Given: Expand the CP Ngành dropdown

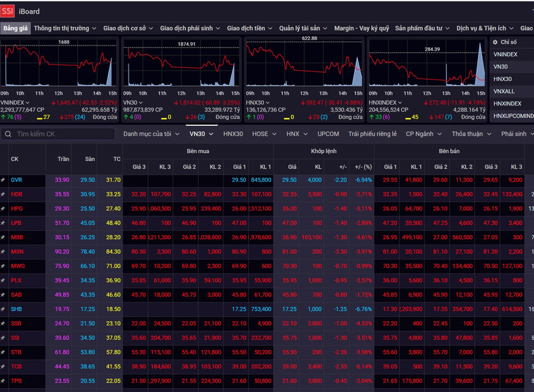Looking at the screenshot, I should (x=423, y=134).
